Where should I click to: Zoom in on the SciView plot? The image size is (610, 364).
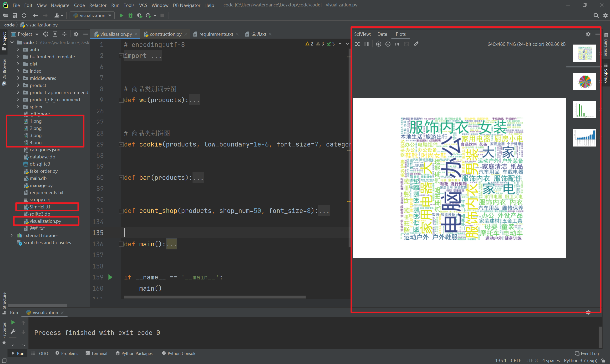pyautogui.click(x=378, y=44)
